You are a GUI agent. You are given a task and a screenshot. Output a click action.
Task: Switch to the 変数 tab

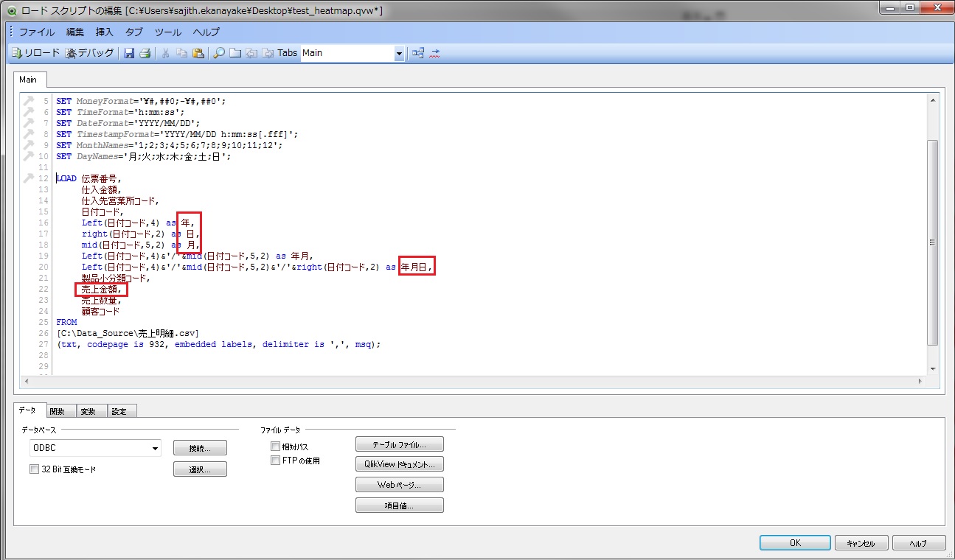click(x=88, y=411)
